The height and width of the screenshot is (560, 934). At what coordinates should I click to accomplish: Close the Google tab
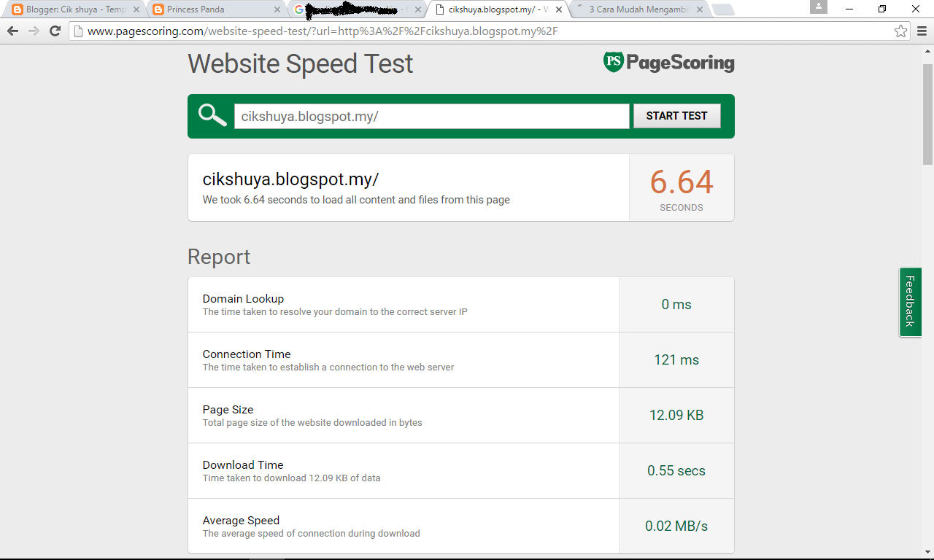pos(418,9)
